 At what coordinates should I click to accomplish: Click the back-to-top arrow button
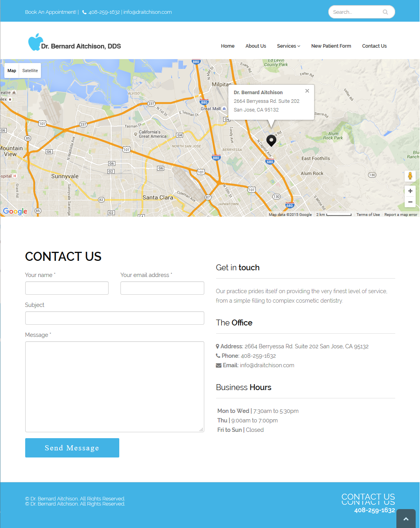point(406,519)
